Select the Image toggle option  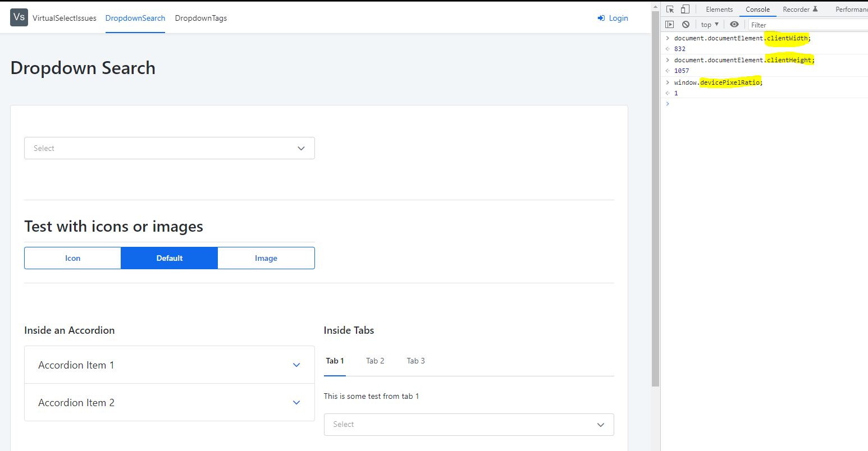266,257
